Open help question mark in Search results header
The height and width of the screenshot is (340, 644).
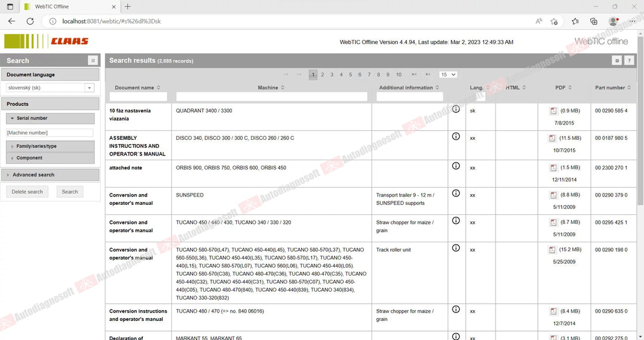pos(629,61)
